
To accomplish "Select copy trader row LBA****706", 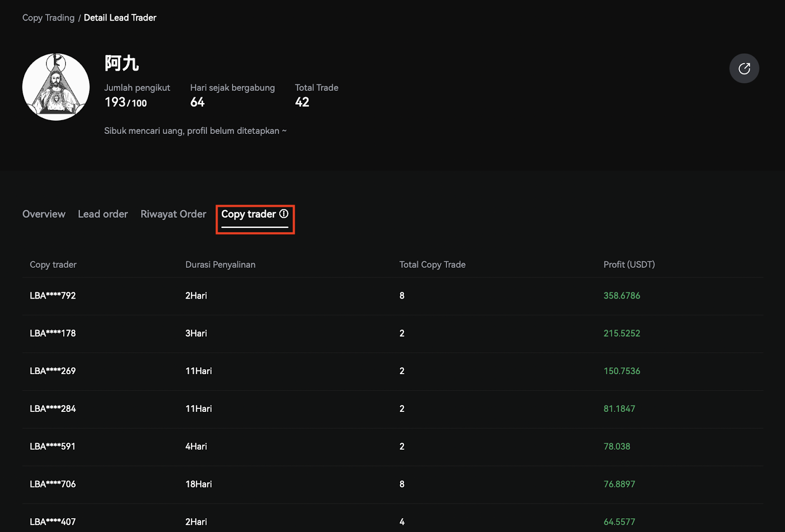I will tap(53, 484).
